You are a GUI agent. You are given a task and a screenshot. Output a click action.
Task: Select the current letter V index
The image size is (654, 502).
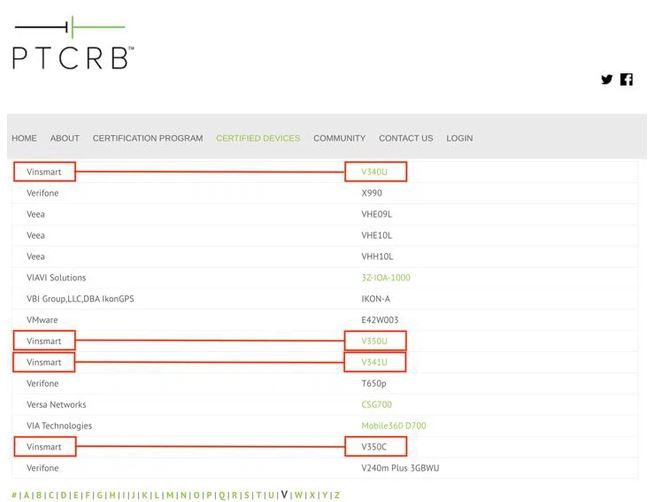tap(284, 494)
